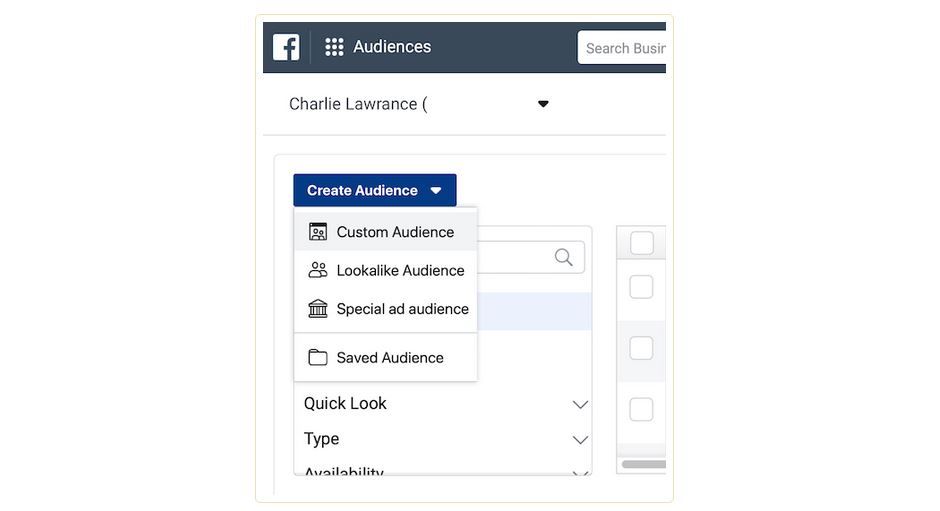Screen dimensions: 940x511
Task: Click the magnifying glass search icon
Action: click(x=564, y=258)
